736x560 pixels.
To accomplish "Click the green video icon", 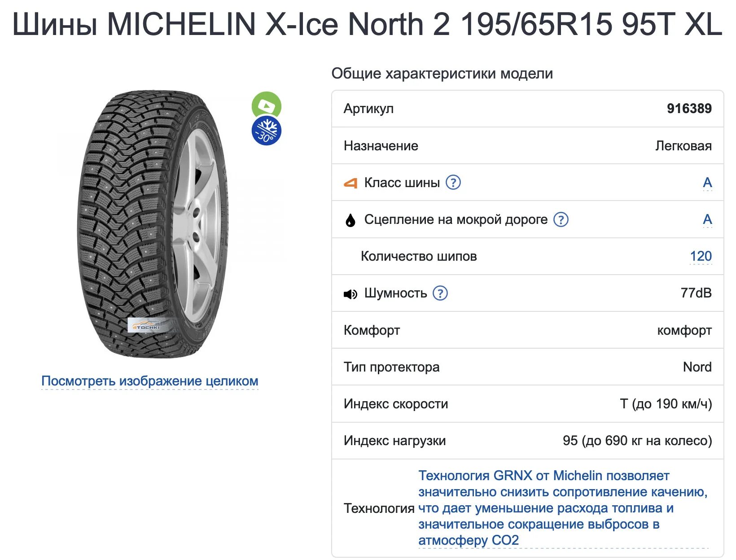I will [267, 105].
